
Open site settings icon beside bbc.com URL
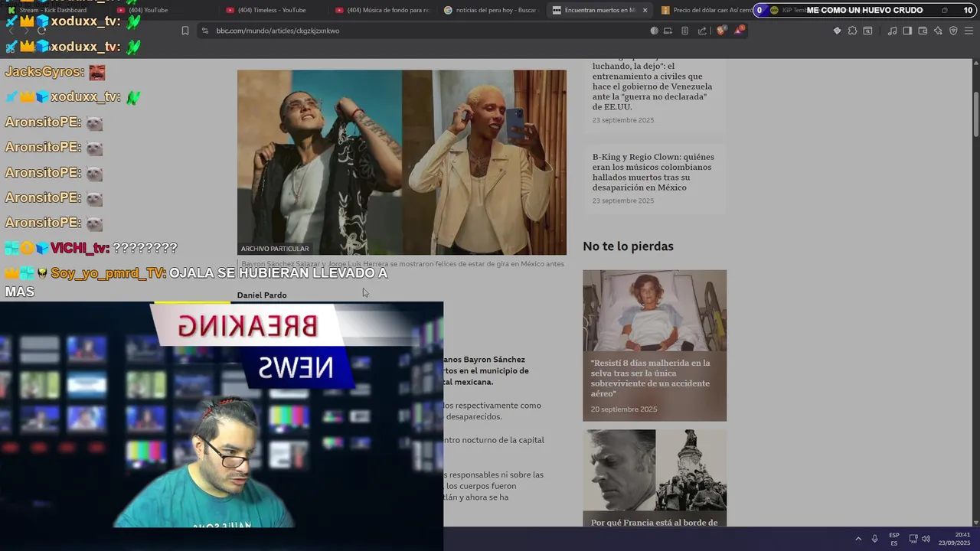click(204, 31)
